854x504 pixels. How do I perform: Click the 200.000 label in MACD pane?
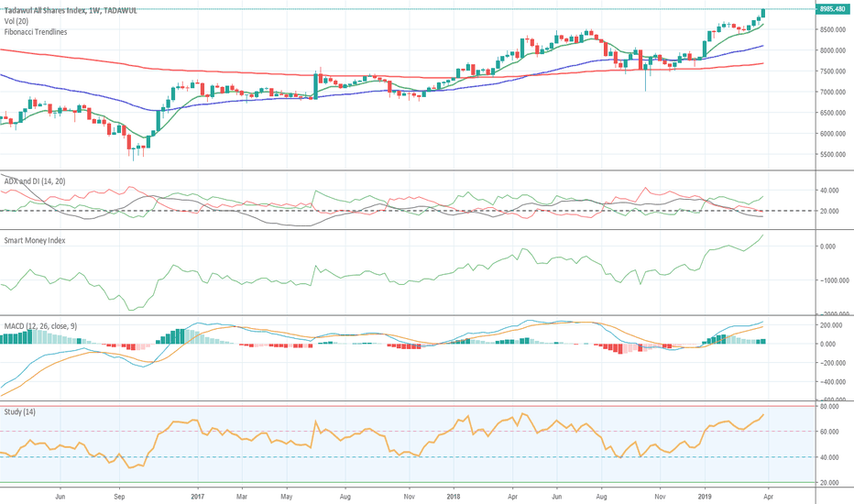tap(831, 325)
